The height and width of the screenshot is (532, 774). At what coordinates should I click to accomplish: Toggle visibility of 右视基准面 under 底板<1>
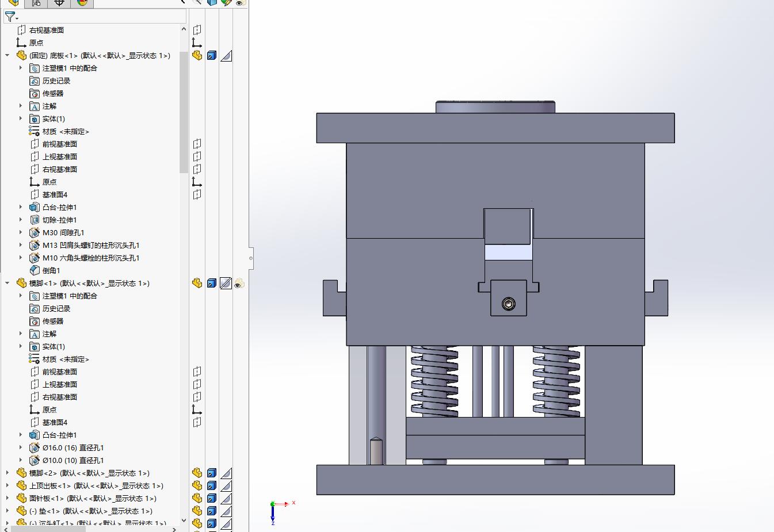(x=197, y=170)
